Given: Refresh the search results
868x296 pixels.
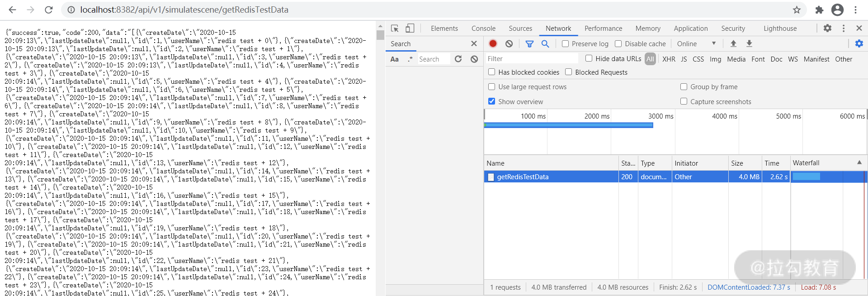Looking at the screenshot, I should 458,59.
